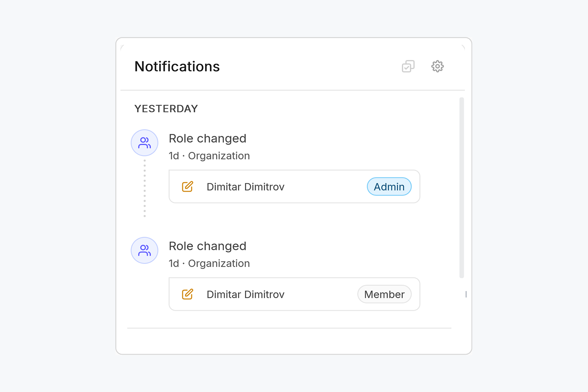Click Dimitar Dimitrov name in Member card
Image resolution: width=588 pixels, height=392 pixels.
[245, 295]
